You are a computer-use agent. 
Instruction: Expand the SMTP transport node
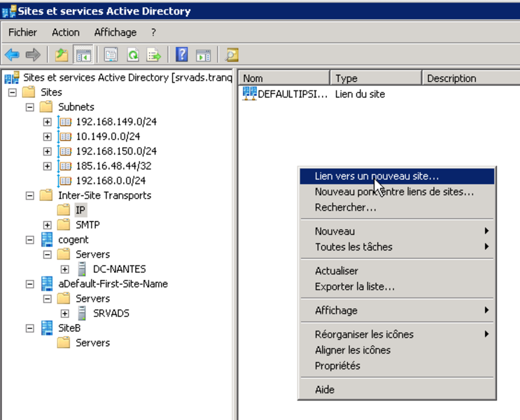point(48,225)
